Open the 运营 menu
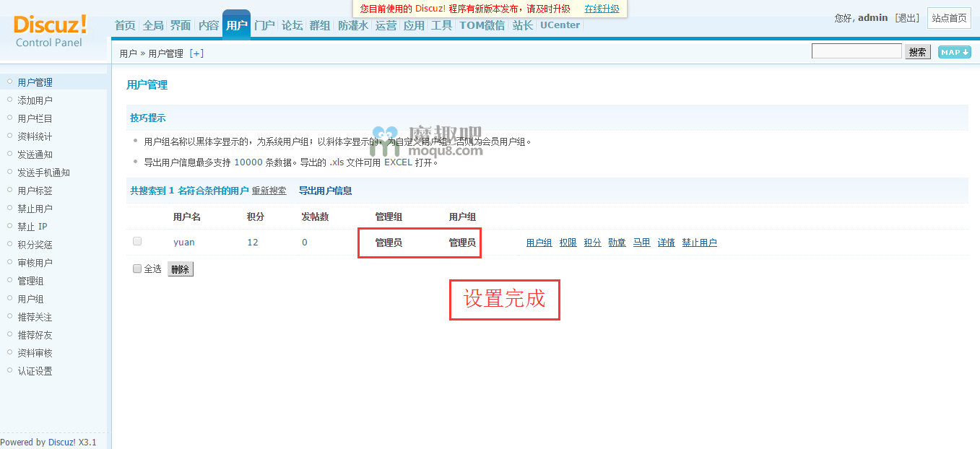The height and width of the screenshot is (449, 980). (x=386, y=25)
